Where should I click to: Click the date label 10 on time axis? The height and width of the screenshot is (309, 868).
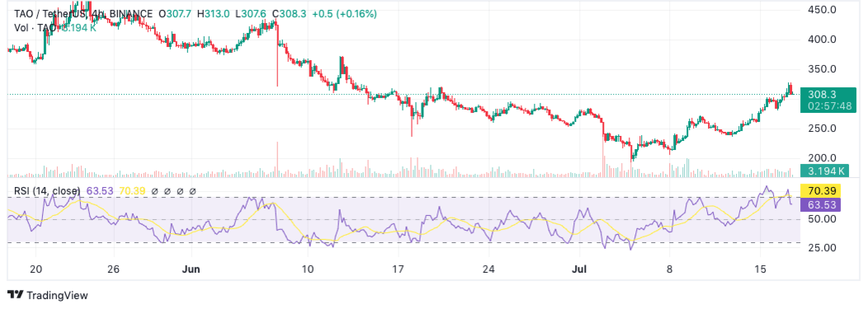click(x=308, y=269)
